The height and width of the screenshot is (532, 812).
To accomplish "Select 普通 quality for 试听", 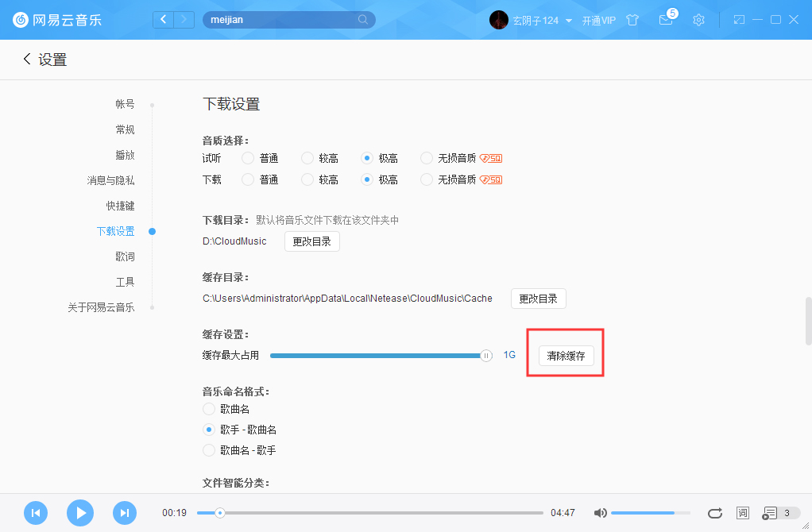I will click(246, 158).
